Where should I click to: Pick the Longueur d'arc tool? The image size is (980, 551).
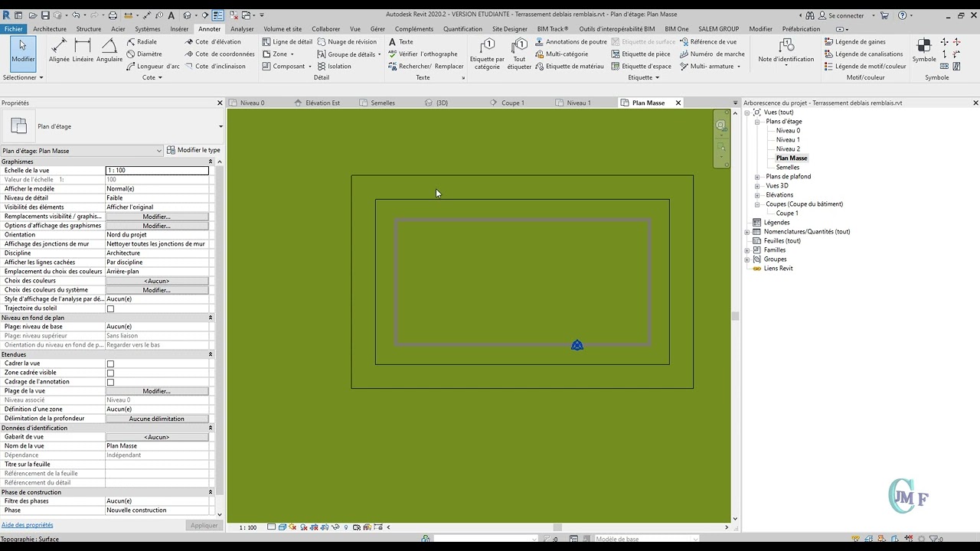pyautogui.click(x=154, y=67)
